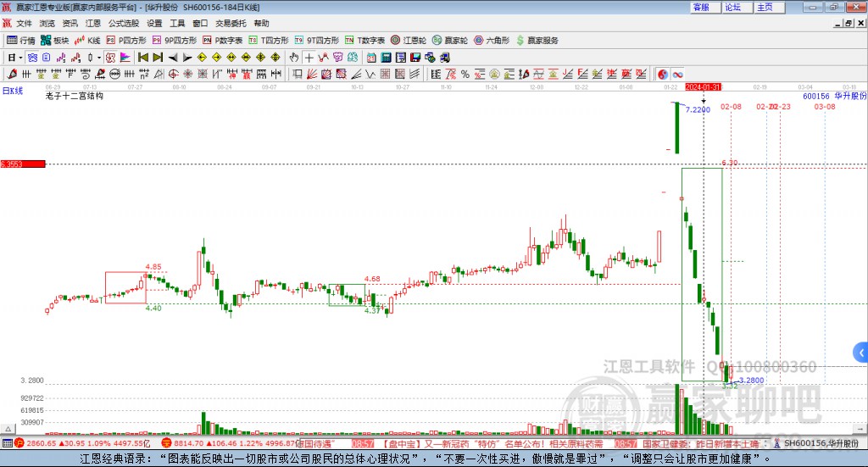Image resolution: width=868 pixels, height=467 pixels.
Task: Click the 金 circle golden ratio icon
Action: (x=494, y=74)
